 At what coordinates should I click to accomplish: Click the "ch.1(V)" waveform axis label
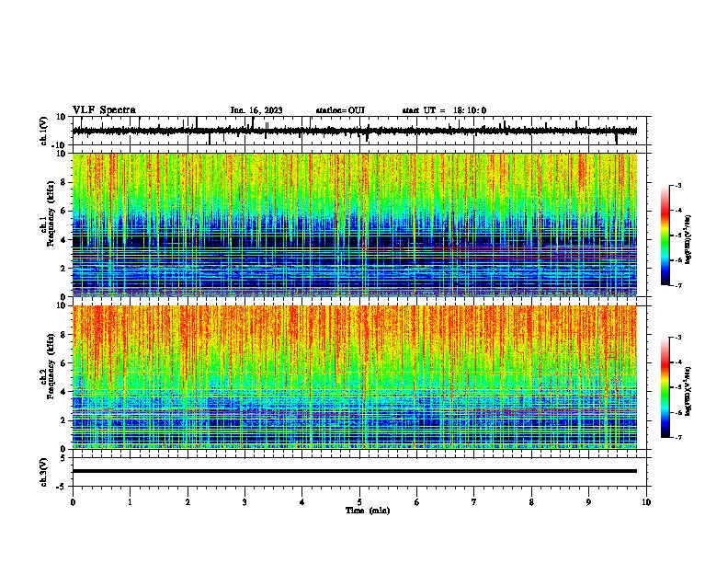point(44,131)
